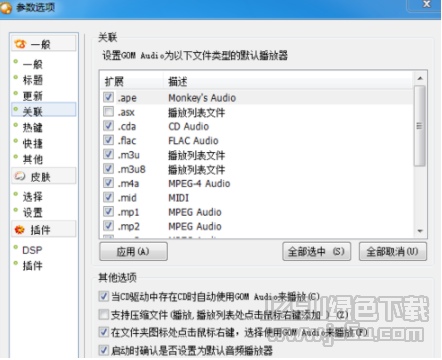
Task: Uncheck the .m4a file association
Action: (108, 183)
